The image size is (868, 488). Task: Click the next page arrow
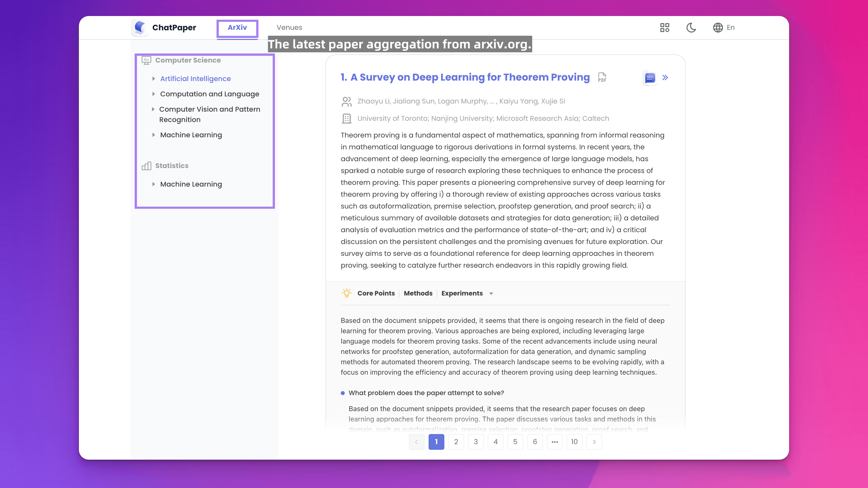point(594,441)
